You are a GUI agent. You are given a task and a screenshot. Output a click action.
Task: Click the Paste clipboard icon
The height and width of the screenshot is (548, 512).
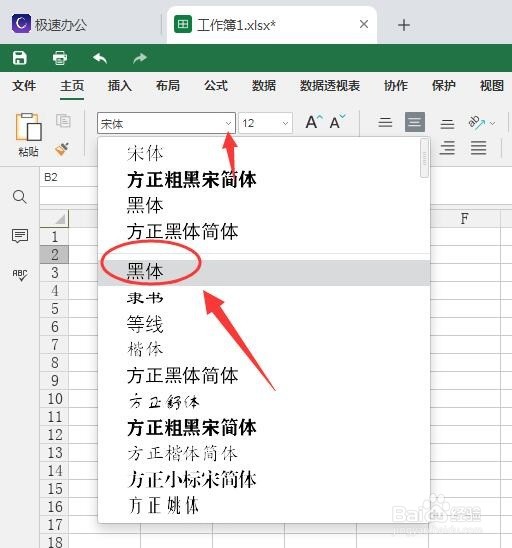[x=28, y=127]
